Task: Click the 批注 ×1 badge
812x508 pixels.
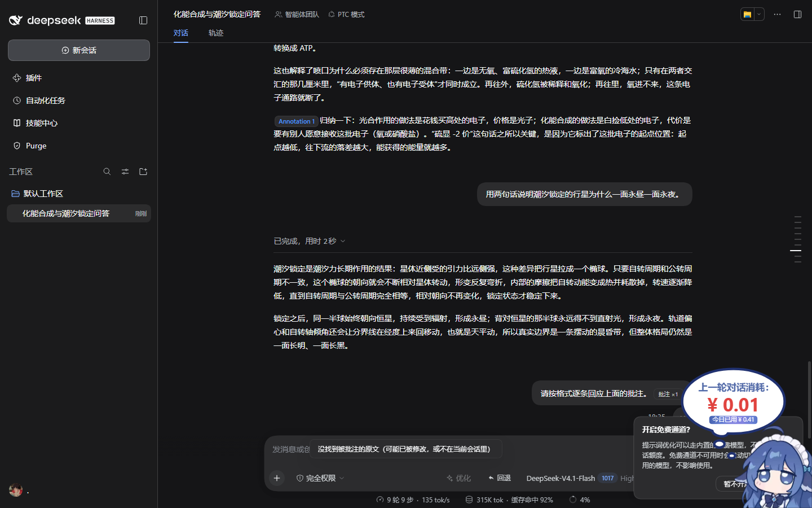Action: tap(668, 394)
